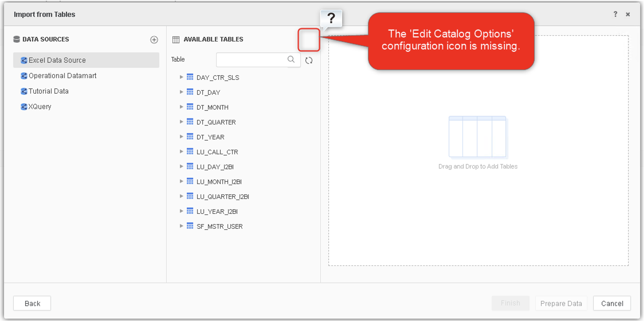
Task: Expand the DAY_CTR_SLS table
Action: tap(181, 77)
